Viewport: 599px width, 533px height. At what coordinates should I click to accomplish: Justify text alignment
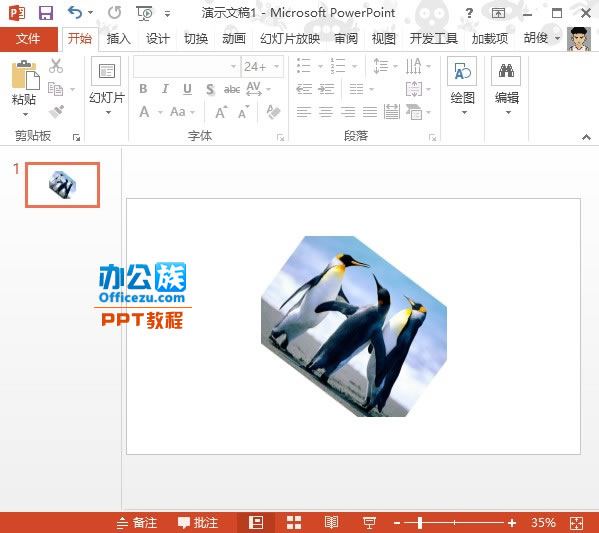370,112
